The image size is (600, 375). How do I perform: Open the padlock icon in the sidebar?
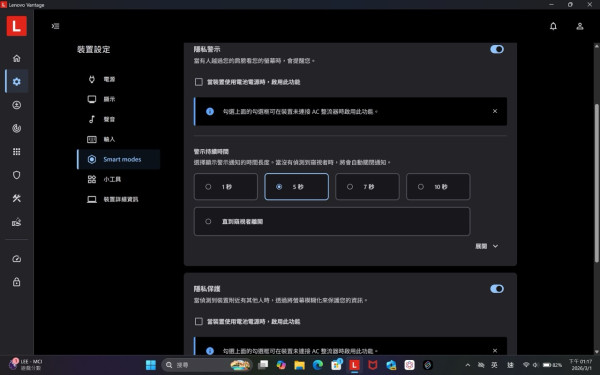tap(16, 282)
